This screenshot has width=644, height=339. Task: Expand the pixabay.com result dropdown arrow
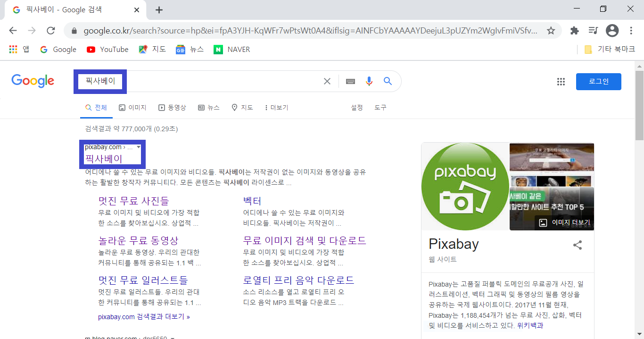(x=139, y=147)
